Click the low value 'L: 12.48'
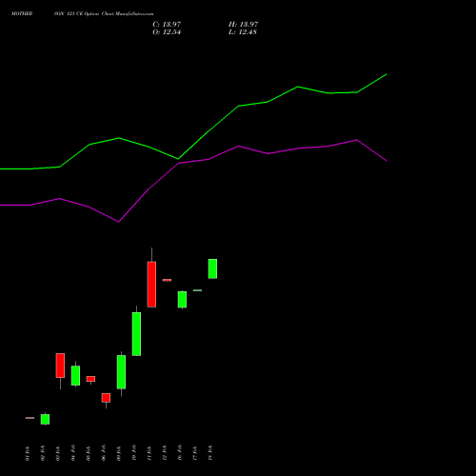The height and width of the screenshot is (476, 476). [x=243, y=32]
